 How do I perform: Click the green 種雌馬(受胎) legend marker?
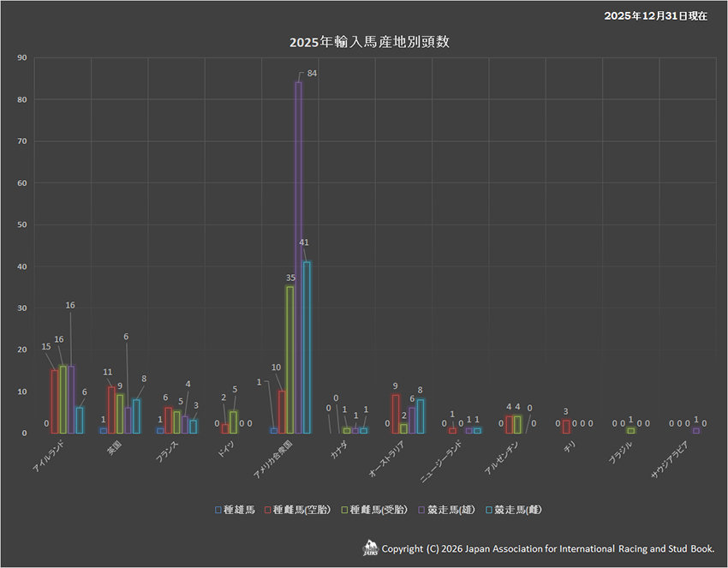(x=343, y=510)
